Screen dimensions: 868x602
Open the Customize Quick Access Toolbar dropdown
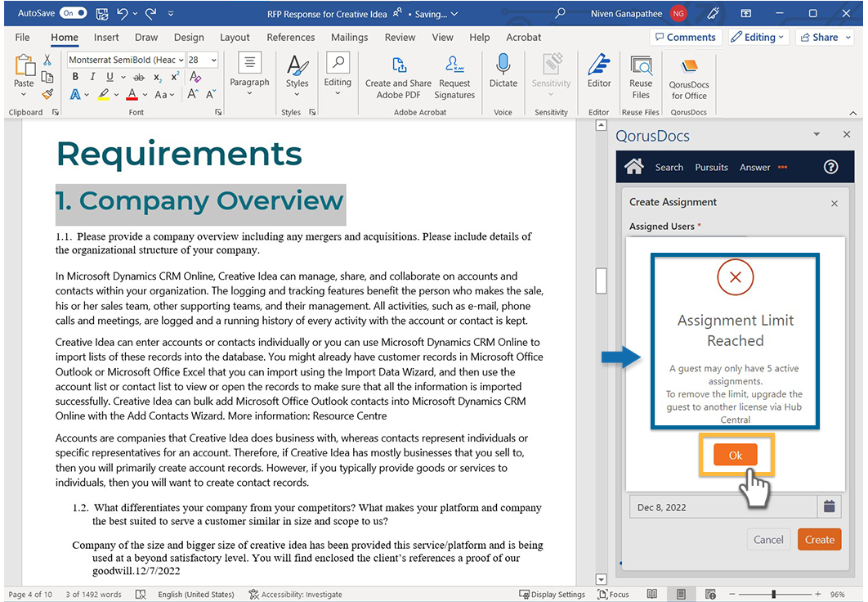171,14
